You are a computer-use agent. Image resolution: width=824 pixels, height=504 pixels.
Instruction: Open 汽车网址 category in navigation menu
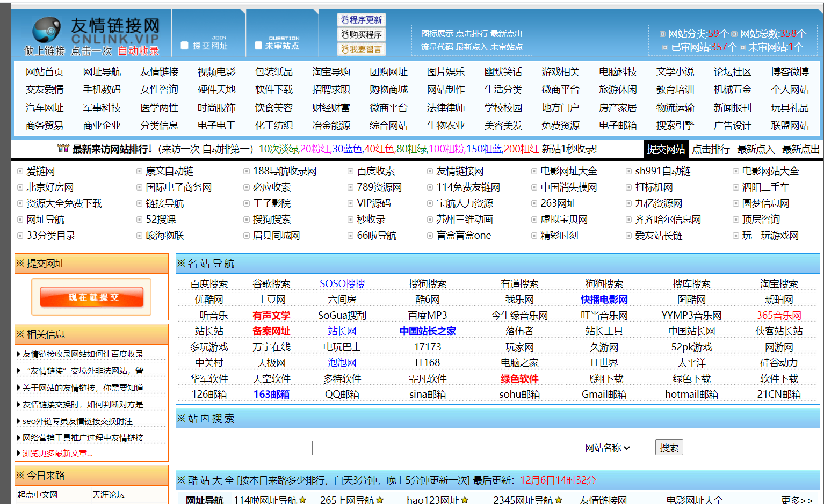tap(45, 108)
